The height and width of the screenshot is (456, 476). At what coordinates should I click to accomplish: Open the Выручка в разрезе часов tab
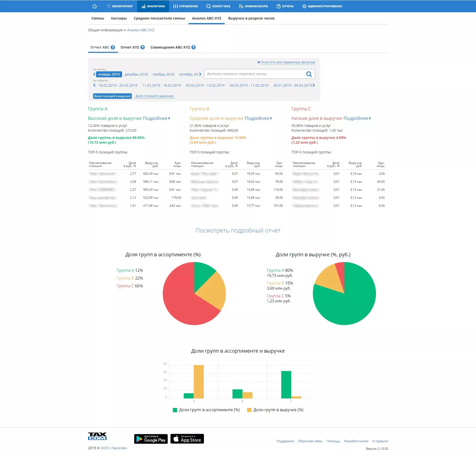(251, 18)
